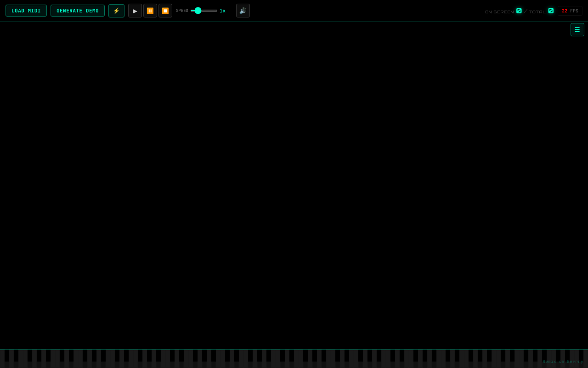Image resolution: width=588 pixels, height=368 pixels.
Task: Click the 22 FPS indicator
Action: (x=570, y=11)
